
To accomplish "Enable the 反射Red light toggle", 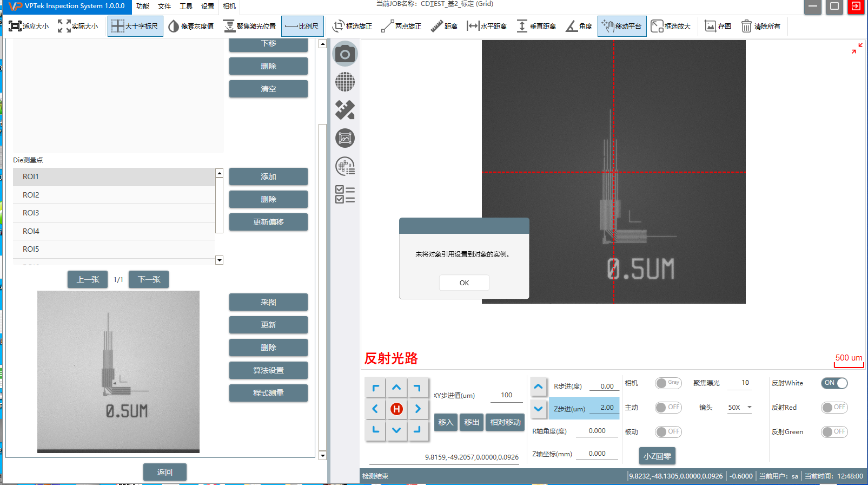I will coord(834,408).
